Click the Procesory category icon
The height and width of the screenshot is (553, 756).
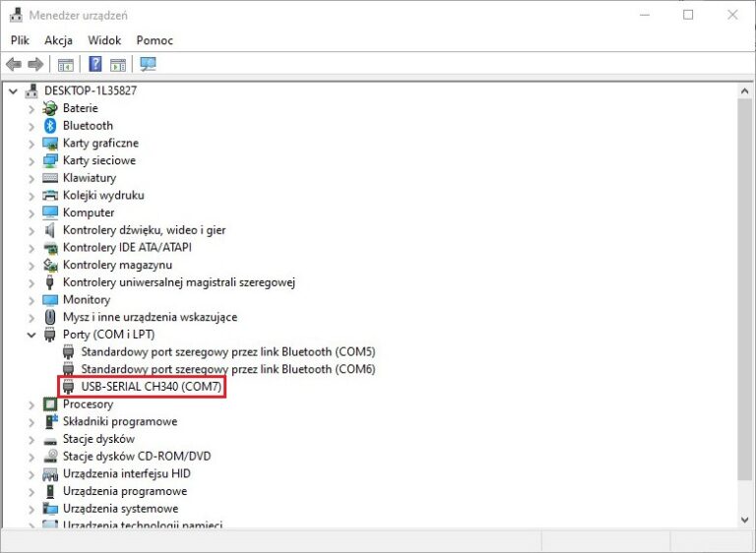[50, 404]
